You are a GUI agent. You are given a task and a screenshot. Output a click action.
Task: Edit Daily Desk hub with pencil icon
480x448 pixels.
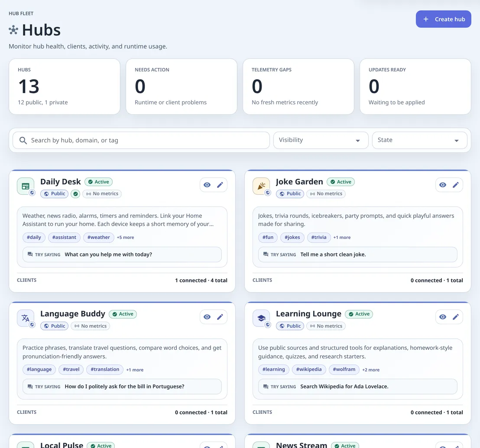tap(220, 185)
